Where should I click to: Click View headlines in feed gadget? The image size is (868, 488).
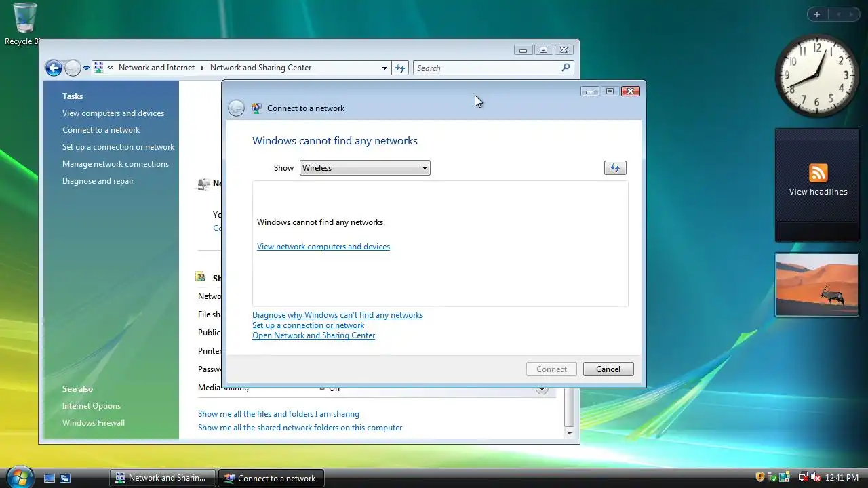click(818, 192)
